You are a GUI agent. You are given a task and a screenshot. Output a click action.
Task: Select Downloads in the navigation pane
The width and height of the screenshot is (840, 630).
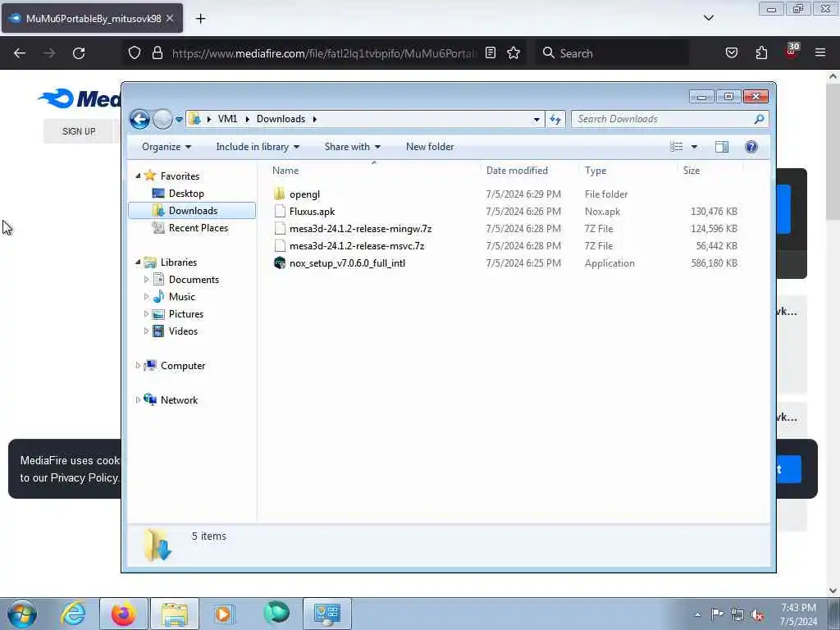pos(192,211)
